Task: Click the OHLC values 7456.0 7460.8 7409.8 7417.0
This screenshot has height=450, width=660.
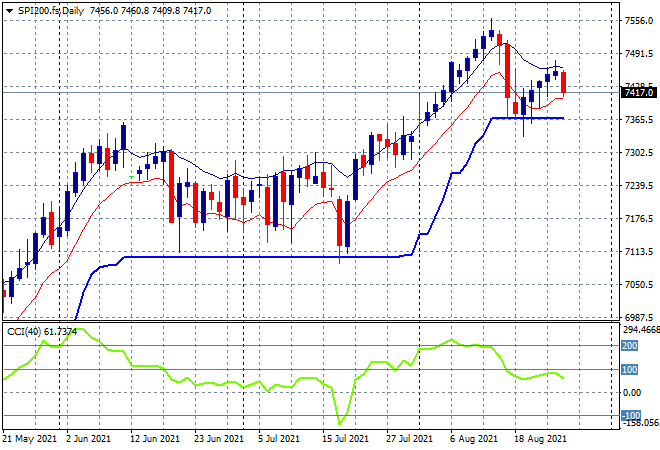Action: [x=150, y=11]
